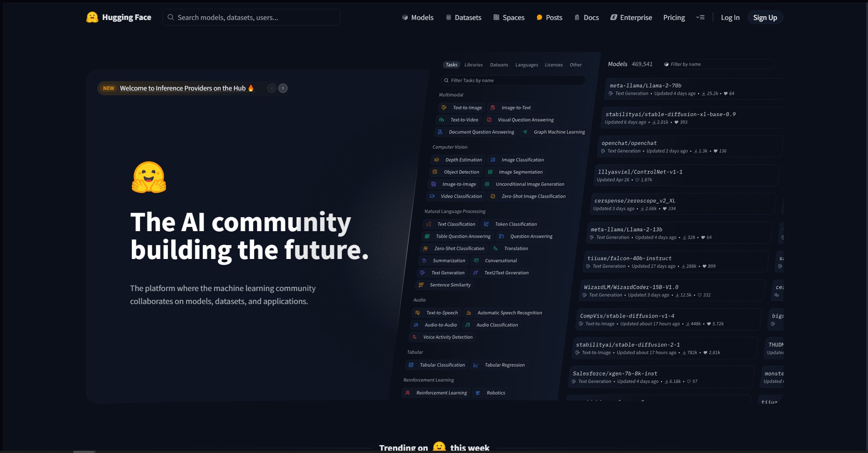
Task: Open the Docs page
Action: pos(586,17)
